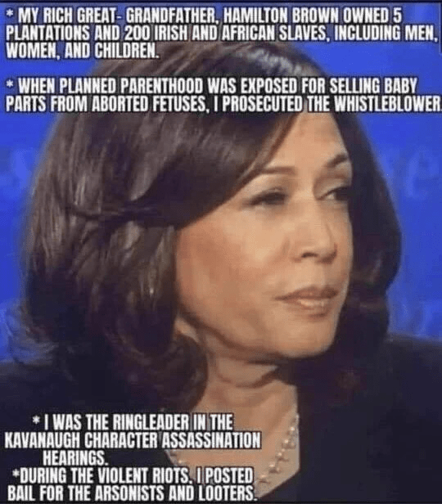The image size is (442, 504).
Task: Click the word 'HEARINGS.' in lower caption
Action: 74,458
